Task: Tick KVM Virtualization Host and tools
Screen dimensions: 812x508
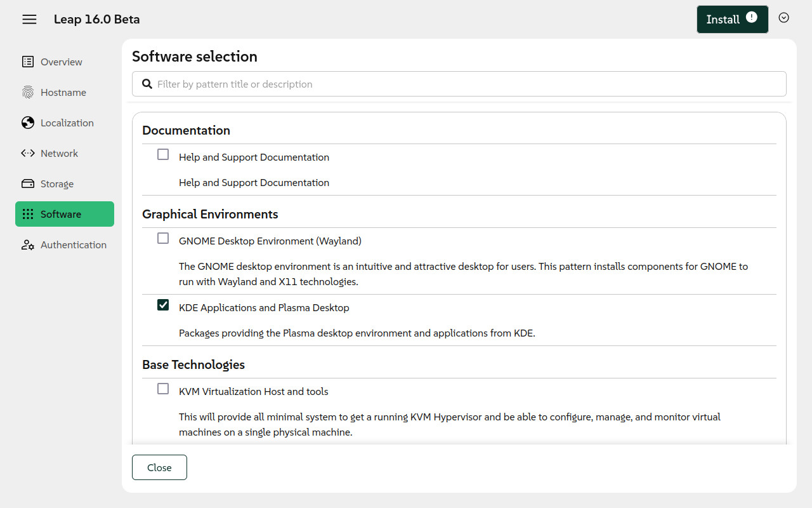Action: pyautogui.click(x=163, y=389)
